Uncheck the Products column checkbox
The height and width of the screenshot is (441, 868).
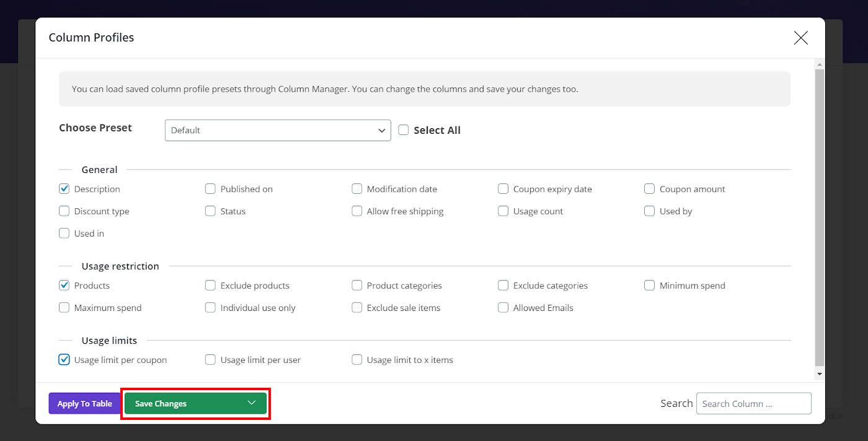[64, 286]
